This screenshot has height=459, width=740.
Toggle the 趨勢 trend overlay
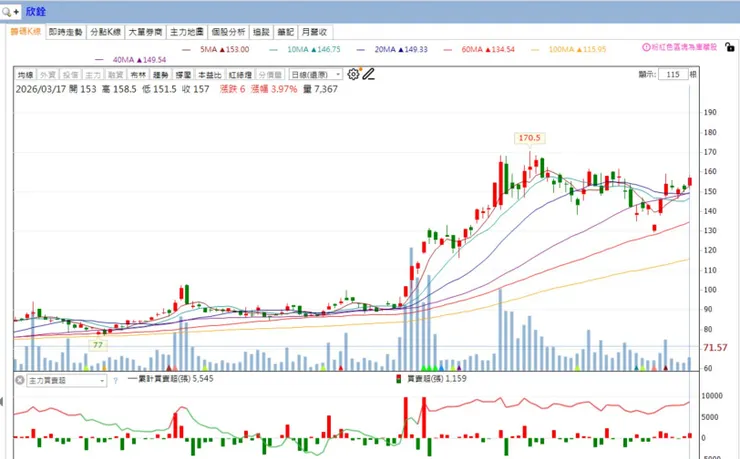pyautogui.click(x=161, y=75)
